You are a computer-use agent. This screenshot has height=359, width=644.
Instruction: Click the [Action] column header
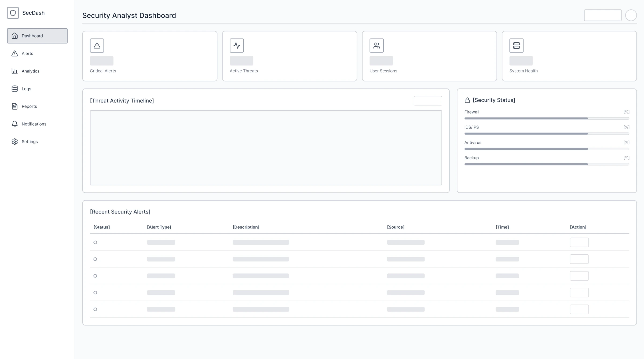[578, 227]
